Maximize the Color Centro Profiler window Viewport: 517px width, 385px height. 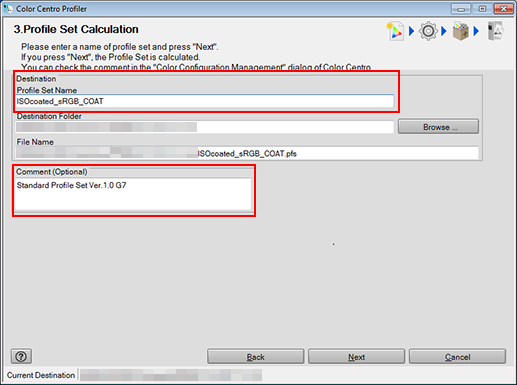tap(482, 9)
